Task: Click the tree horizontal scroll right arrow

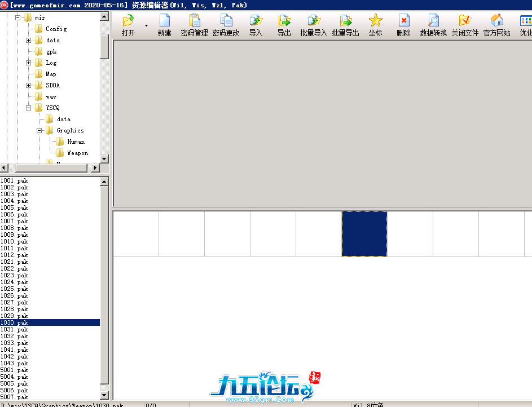Action: [95, 168]
